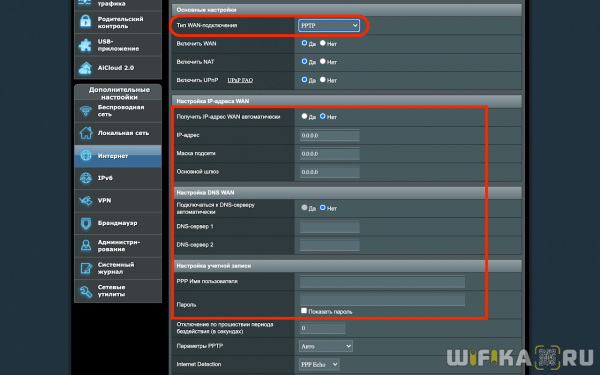Click the idle disconnect timeout field

pos(322,328)
